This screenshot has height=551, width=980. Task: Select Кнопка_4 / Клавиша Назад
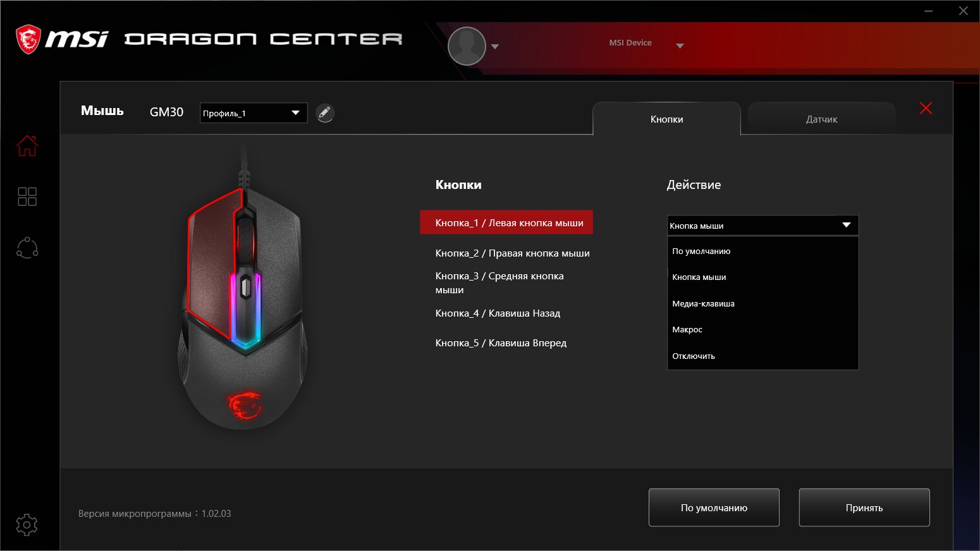point(498,313)
